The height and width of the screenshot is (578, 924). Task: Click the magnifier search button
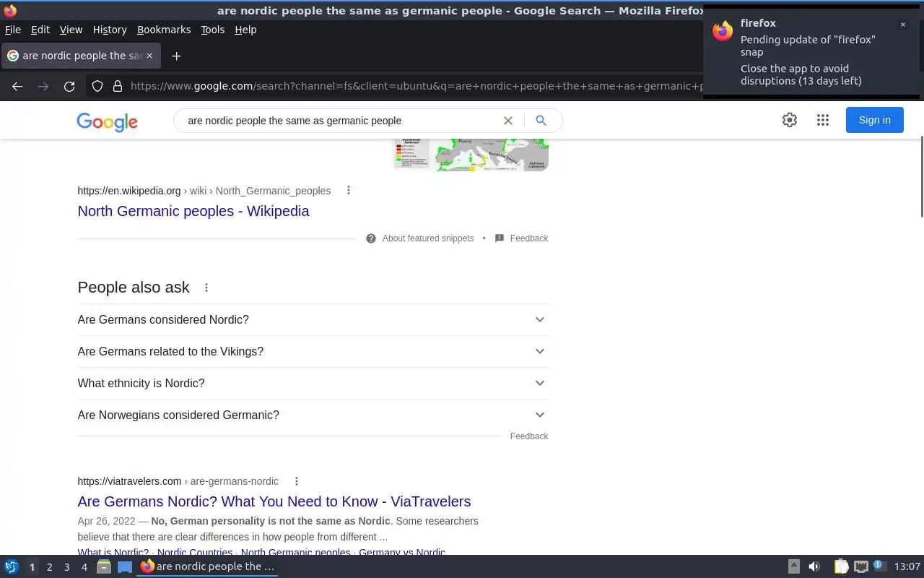tap(541, 121)
